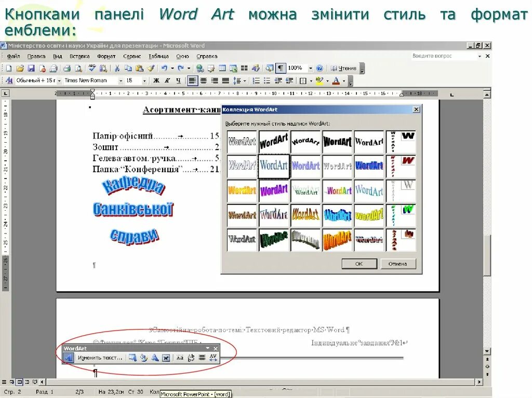Toggle show paragraph marks (¶)
Viewport: 532px width, 398px height.
point(280,68)
